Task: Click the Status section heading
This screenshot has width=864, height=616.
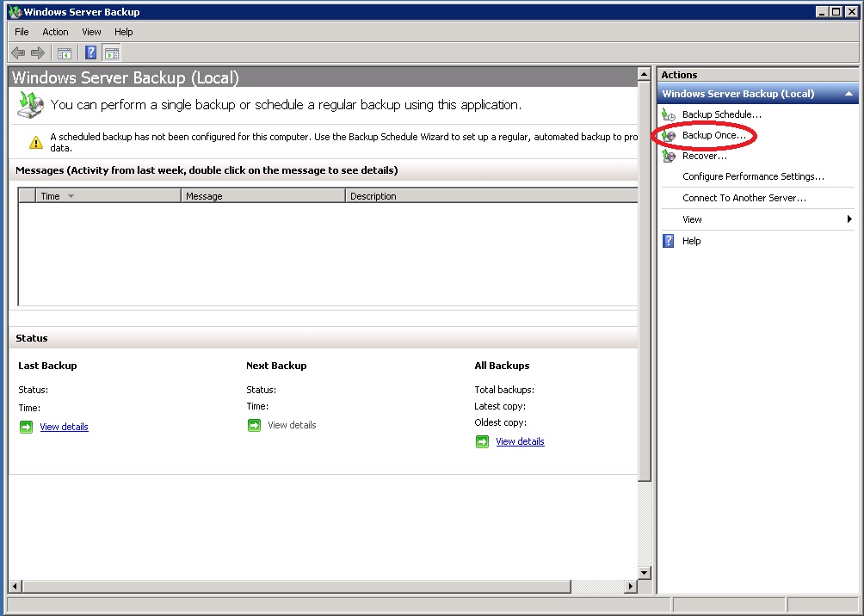Action: point(31,338)
